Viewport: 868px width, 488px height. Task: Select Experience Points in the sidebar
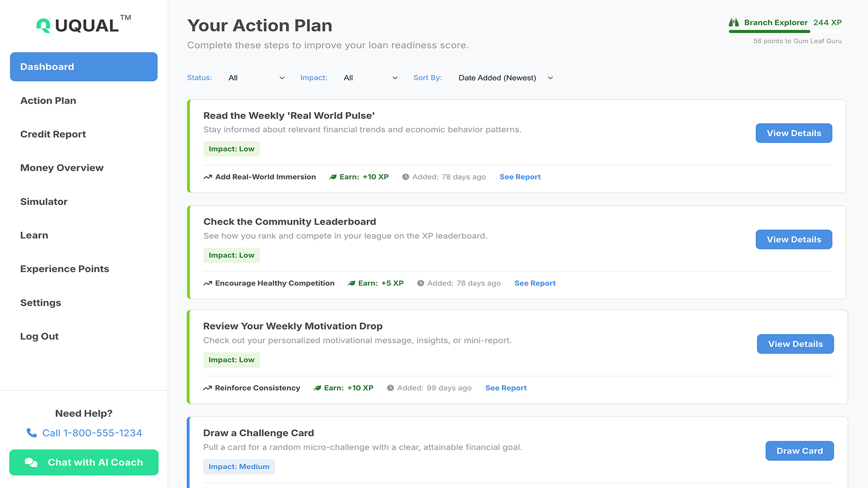pyautogui.click(x=65, y=269)
